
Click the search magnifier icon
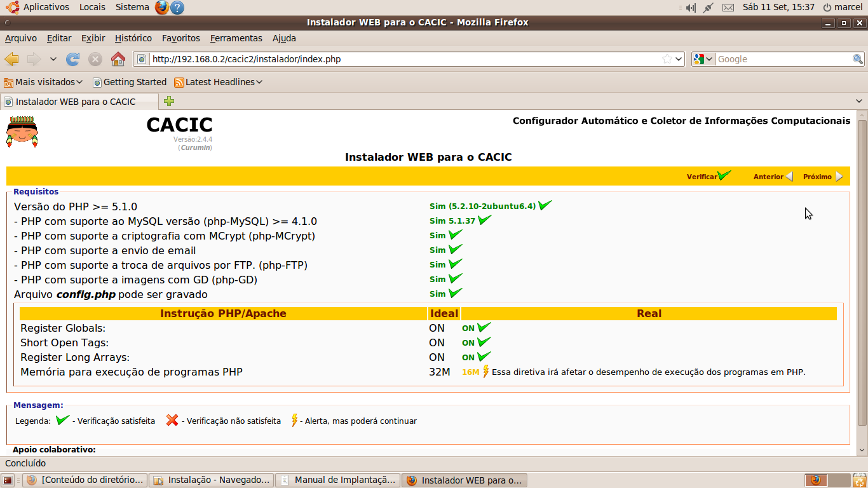tap(858, 59)
